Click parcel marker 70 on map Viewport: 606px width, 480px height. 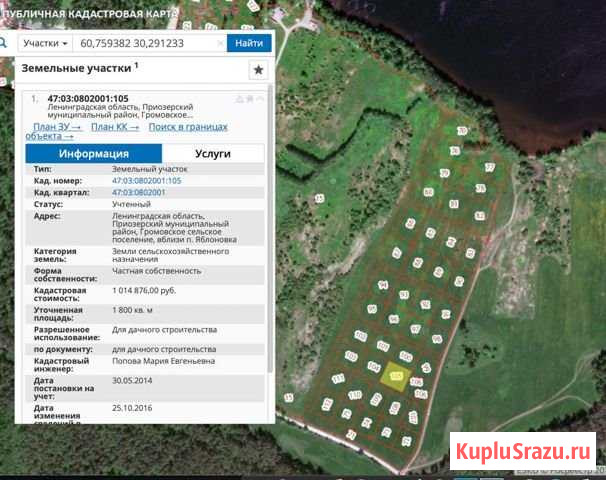pyautogui.click(x=462, y=131)
